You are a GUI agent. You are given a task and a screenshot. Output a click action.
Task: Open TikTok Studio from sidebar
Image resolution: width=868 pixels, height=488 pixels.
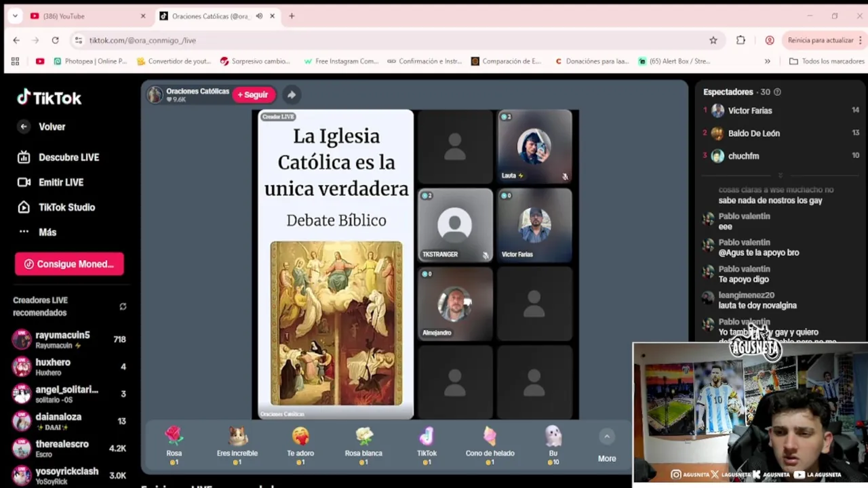pyautogui.click(x=56, y=207)
